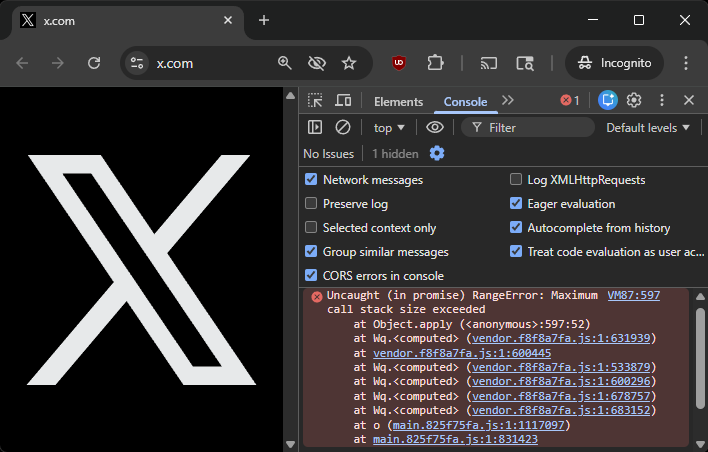Open a new tab with the plus button
Viewport: 708px width, 452px height.
pyautogui.click(x=264, y=20)
